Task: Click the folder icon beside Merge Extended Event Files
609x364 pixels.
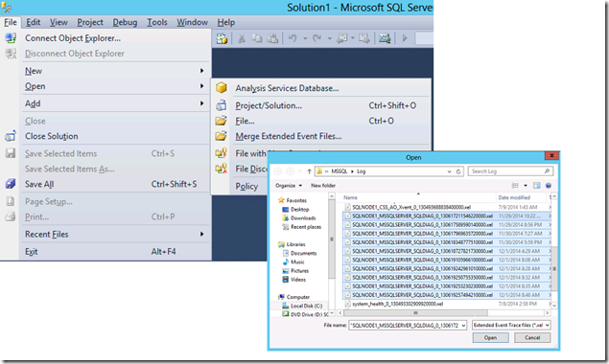Action: click(222, 136)
